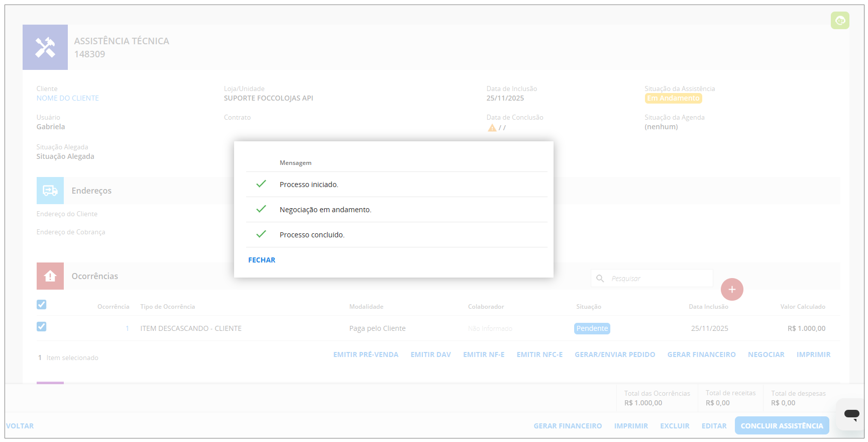Open the NOME DO CLIENTE link

[x=67, y=98]
